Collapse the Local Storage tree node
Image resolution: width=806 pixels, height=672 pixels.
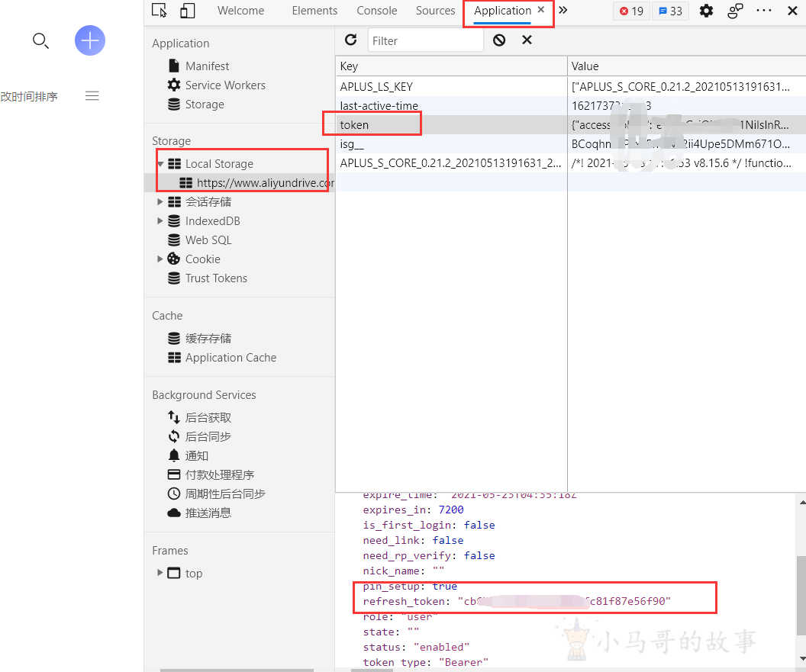(x=160, y=164)
